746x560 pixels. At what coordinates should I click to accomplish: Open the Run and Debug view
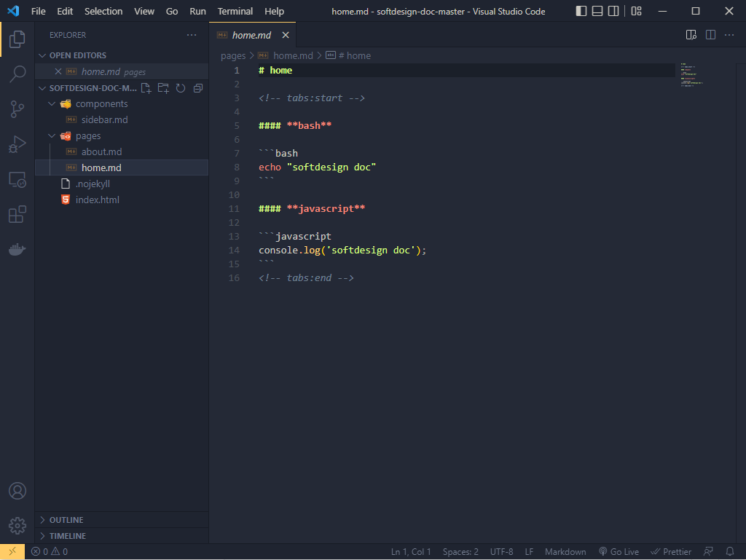pyautogui.click(x=17, y=144)
